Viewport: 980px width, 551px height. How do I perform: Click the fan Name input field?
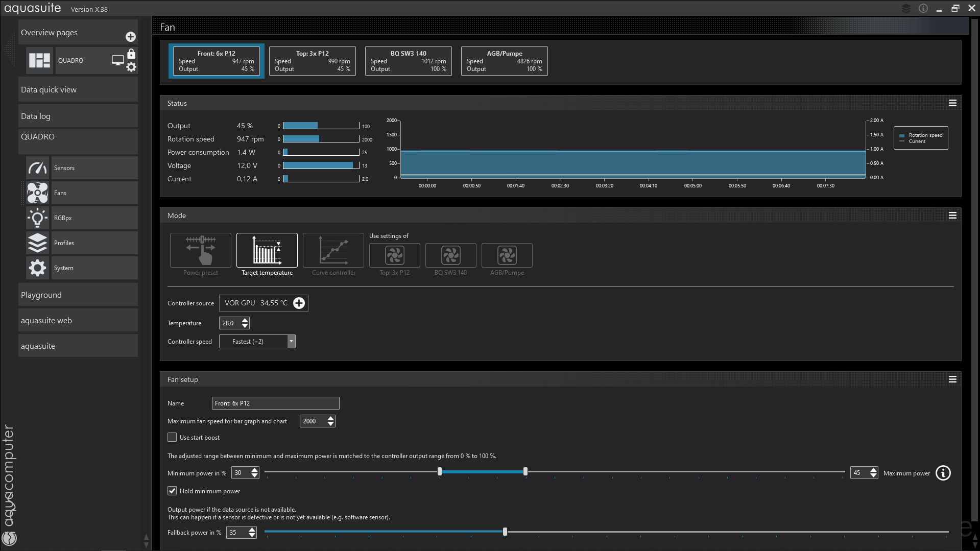pos(276,403)
